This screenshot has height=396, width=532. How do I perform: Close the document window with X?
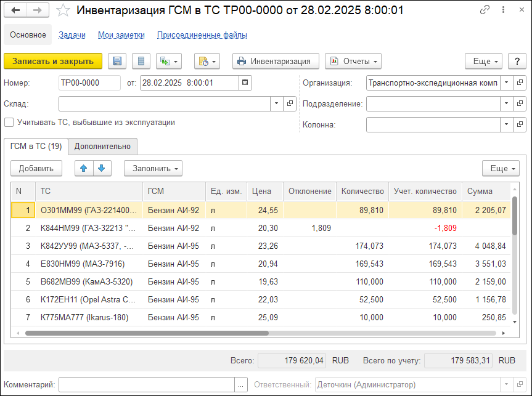(522, 10)
